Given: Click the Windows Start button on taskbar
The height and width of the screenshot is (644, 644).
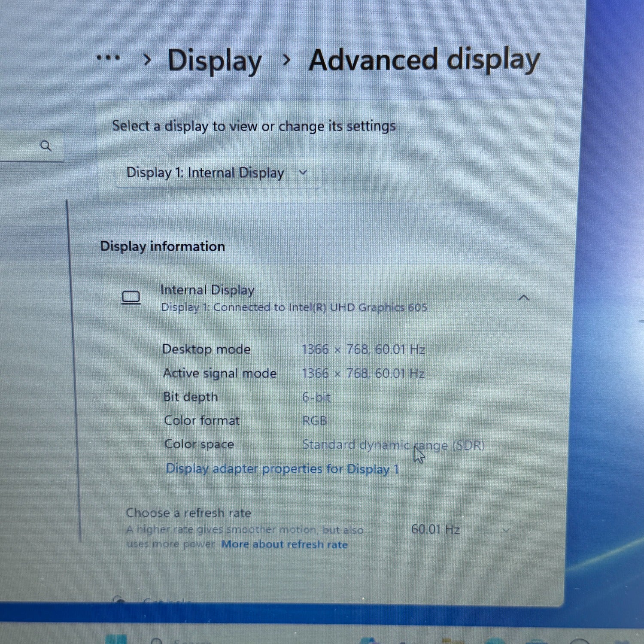Looking at the screenshot, I should pyautogui.click(x=116, y=639).
